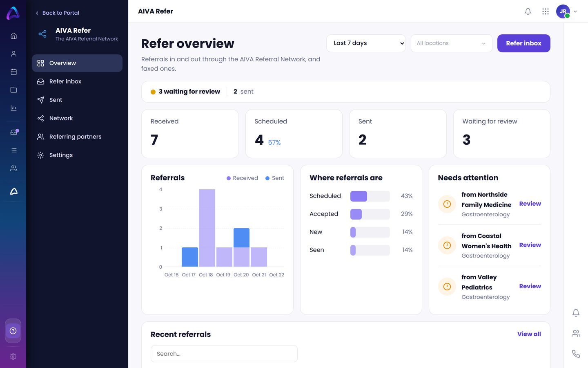Open the Patients person icon in the rail
Image resolution: width=588 pixels, height=368 pixels.
(x=13, y=54)
